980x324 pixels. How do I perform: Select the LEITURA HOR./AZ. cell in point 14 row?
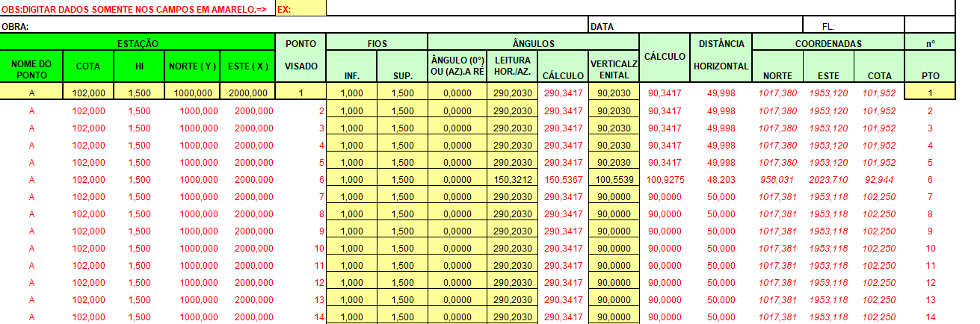click(513, 317)
